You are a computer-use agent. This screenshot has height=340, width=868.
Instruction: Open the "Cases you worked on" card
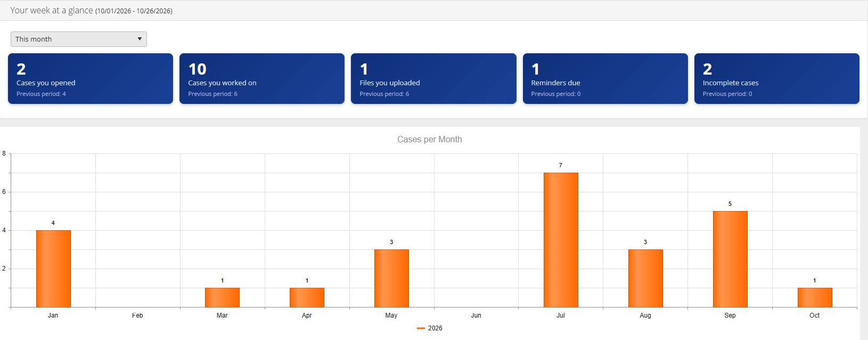click(x=262, y=78)
